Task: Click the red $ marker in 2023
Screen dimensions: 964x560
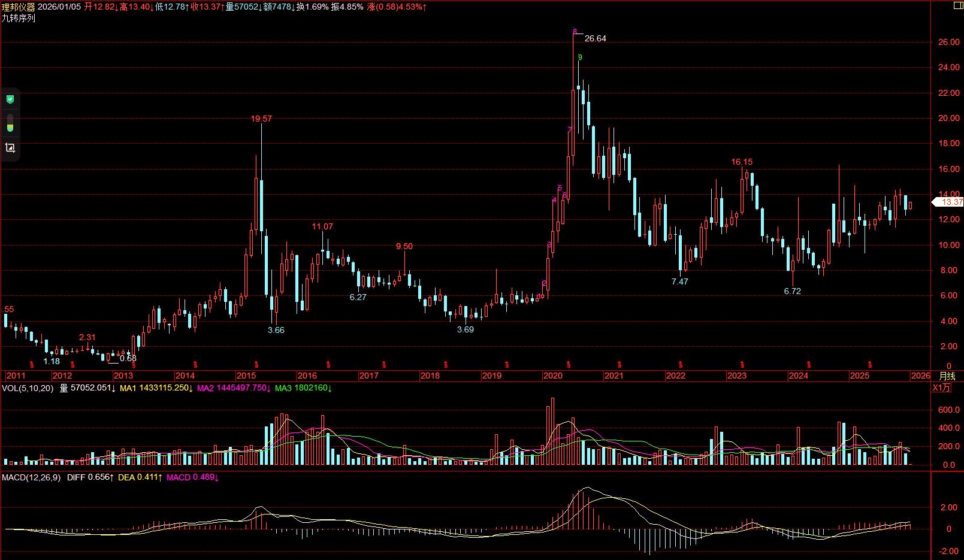Action: (742, 364)
